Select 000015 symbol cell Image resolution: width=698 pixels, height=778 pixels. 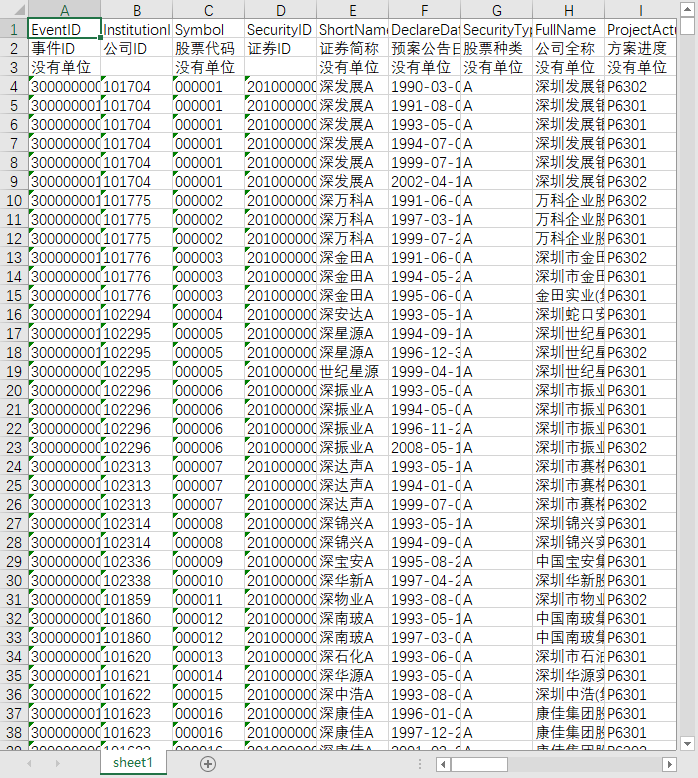(209, 695)
